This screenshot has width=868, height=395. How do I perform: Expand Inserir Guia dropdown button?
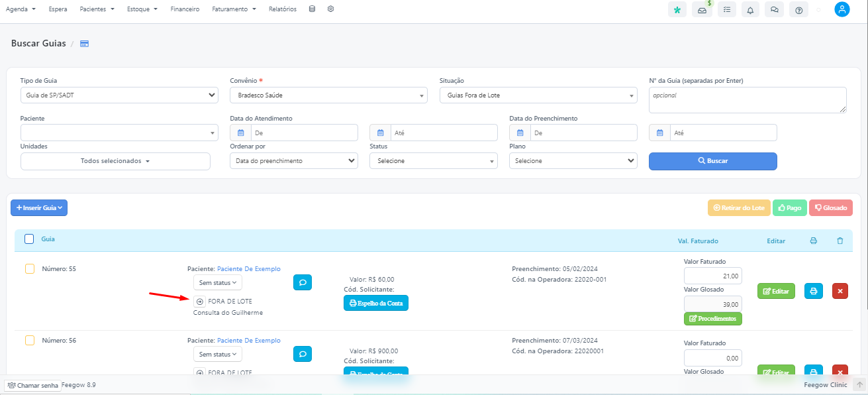click(39, 207)
